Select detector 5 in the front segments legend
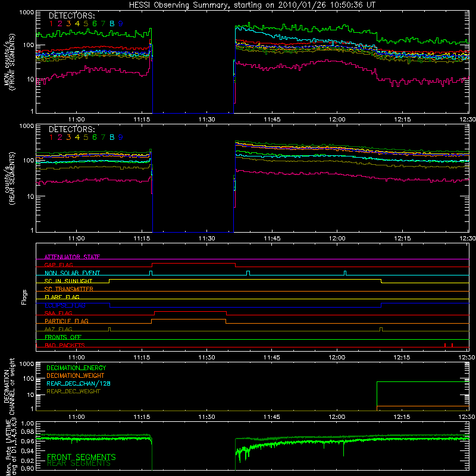 point(86,23)
